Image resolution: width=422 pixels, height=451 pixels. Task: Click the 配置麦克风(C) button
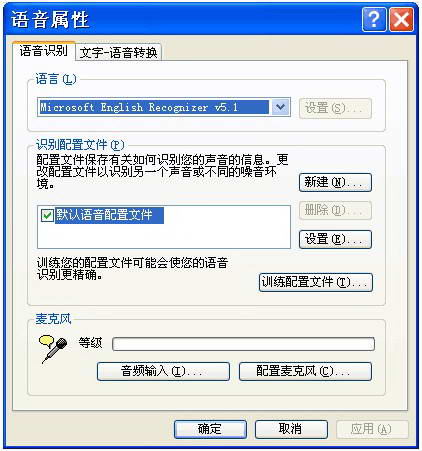tap(305, 371)
